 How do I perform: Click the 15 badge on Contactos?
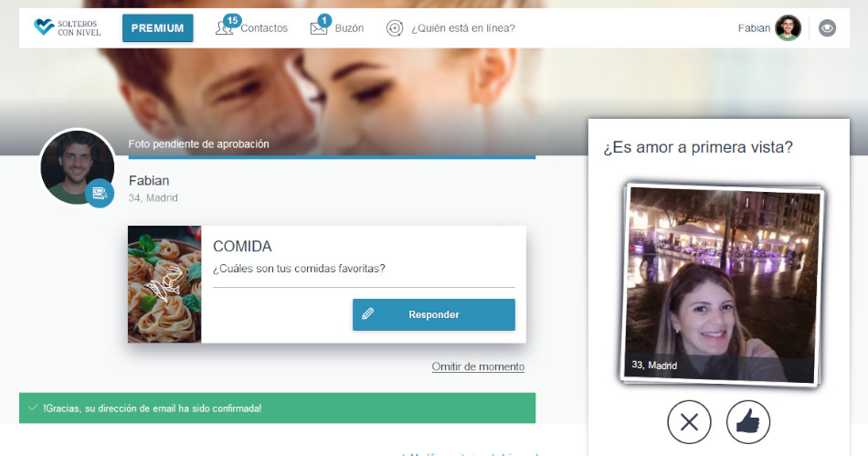(x=232, y=21)
